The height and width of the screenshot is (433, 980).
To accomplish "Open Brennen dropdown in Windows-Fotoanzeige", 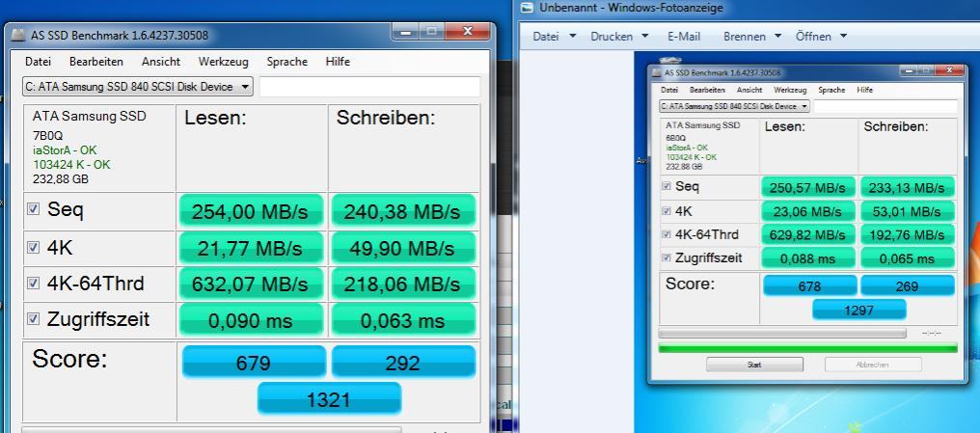I will coord(752,37).
